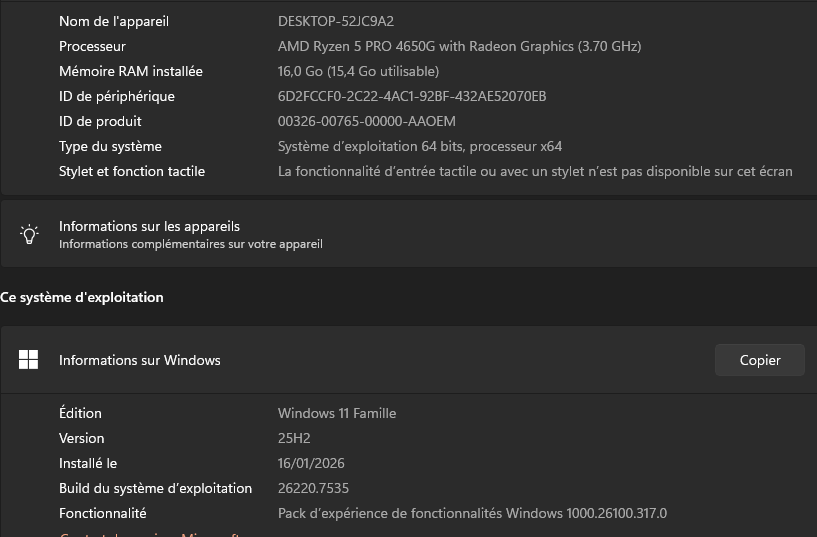Click the version value 25H2
The height and width of the screenshot is (537, 817).
click(295, 438)
